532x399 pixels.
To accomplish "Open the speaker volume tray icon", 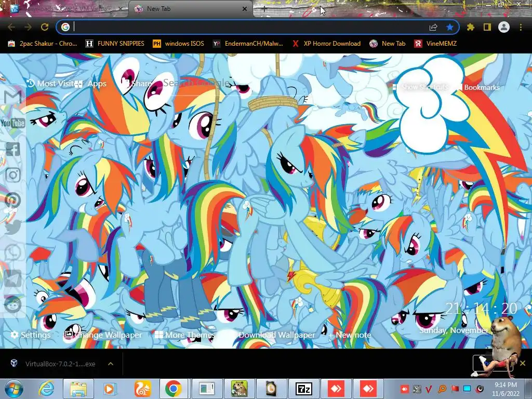I will point(480,389).
